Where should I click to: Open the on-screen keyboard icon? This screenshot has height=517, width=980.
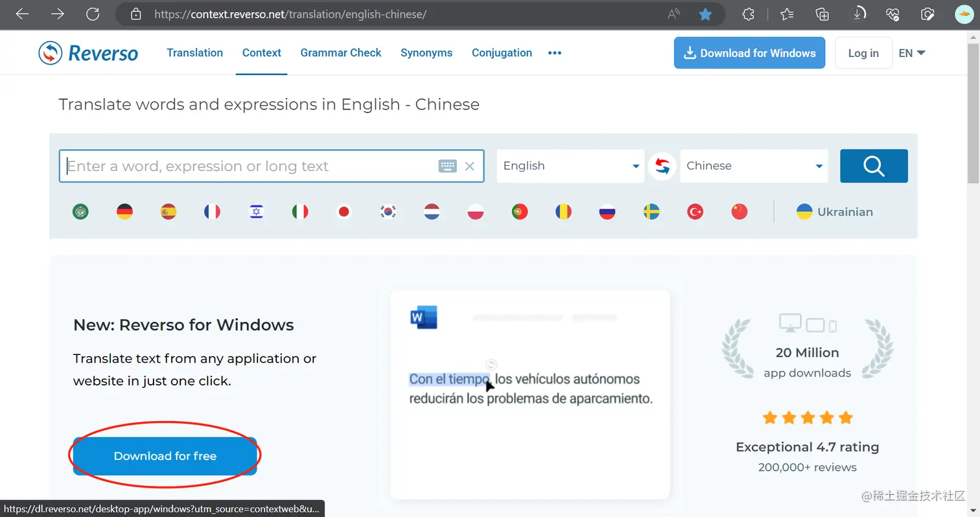447,167
